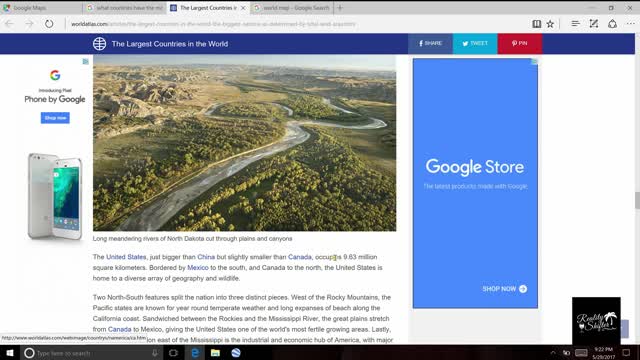The width and height of the screenshot is (640, 360).
Task: Click the taskbar clock and date
Action: point(603,353)
